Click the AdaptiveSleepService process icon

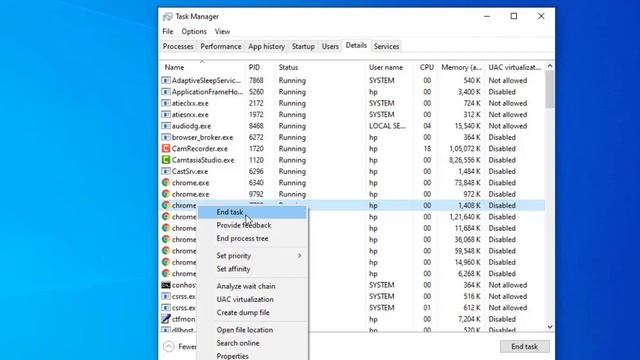coord(166,80)
